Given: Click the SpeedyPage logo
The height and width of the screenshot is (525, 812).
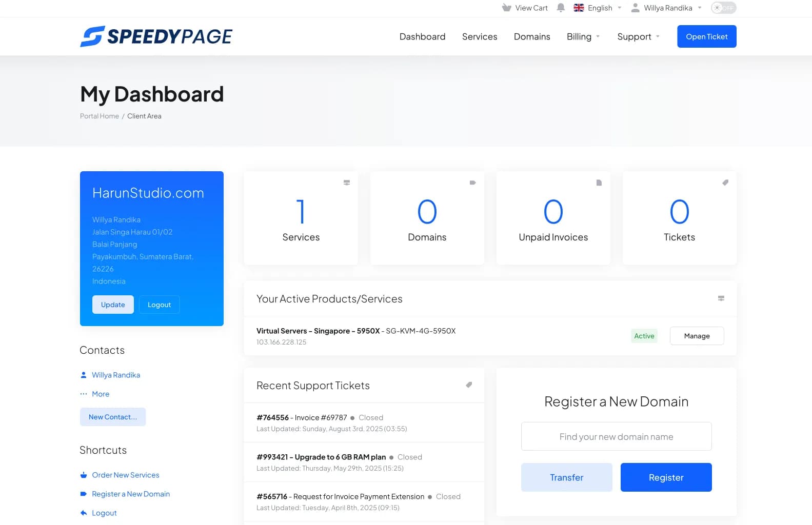Looking at the screenshot, I should click(x=156, y=36).
